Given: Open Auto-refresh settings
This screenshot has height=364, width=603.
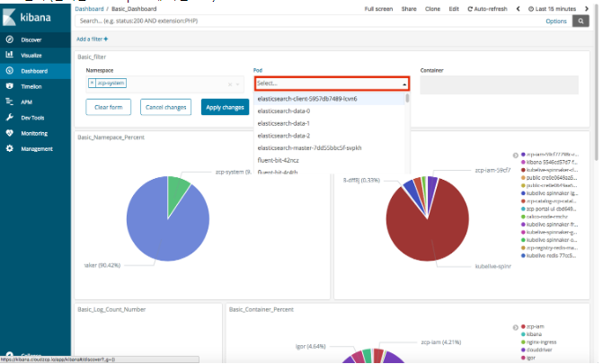Looking at the screenshot, I should coord(487,9).
